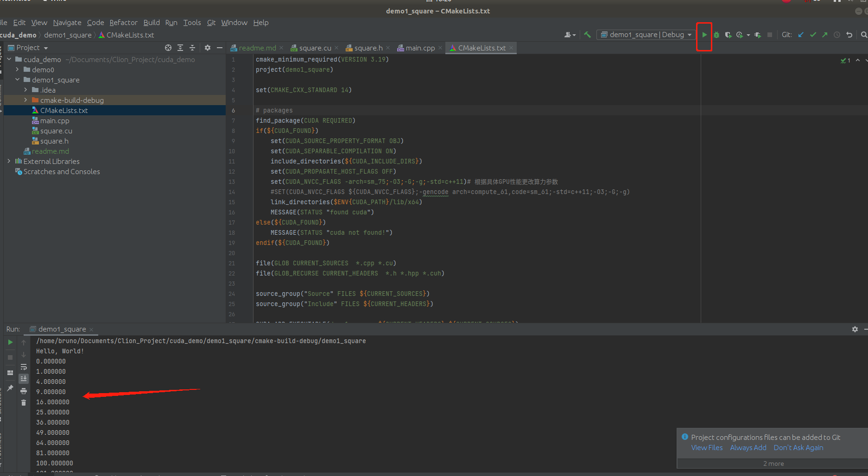Select Scratches and Consoles node
This screenshot has height=476, width=868.
(x=62, y=171)
